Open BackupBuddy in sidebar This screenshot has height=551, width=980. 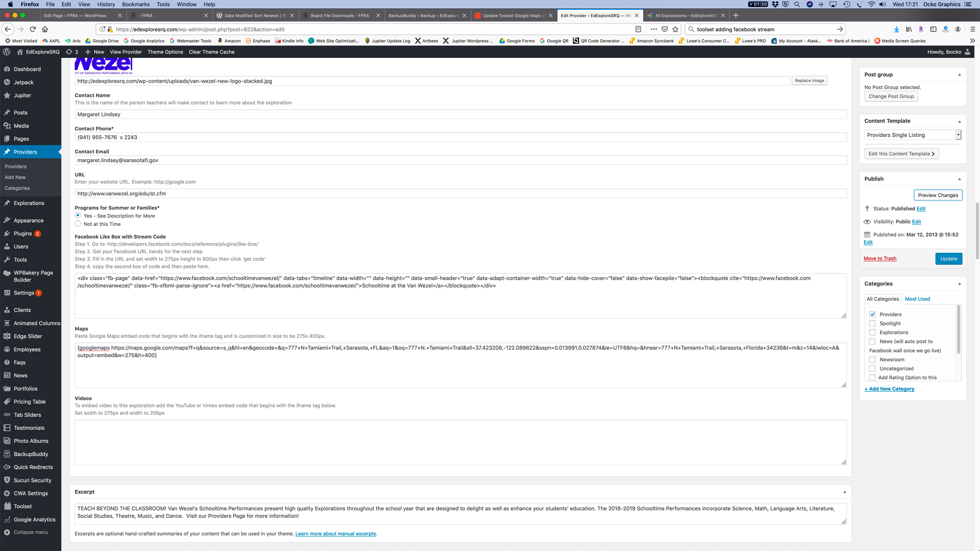(x=31, y=454)
